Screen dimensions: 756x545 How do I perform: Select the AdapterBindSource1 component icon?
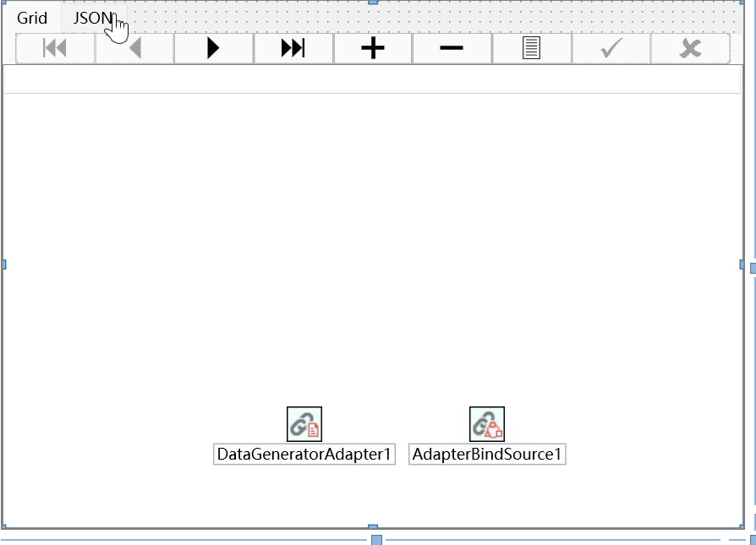pos(487,424)
